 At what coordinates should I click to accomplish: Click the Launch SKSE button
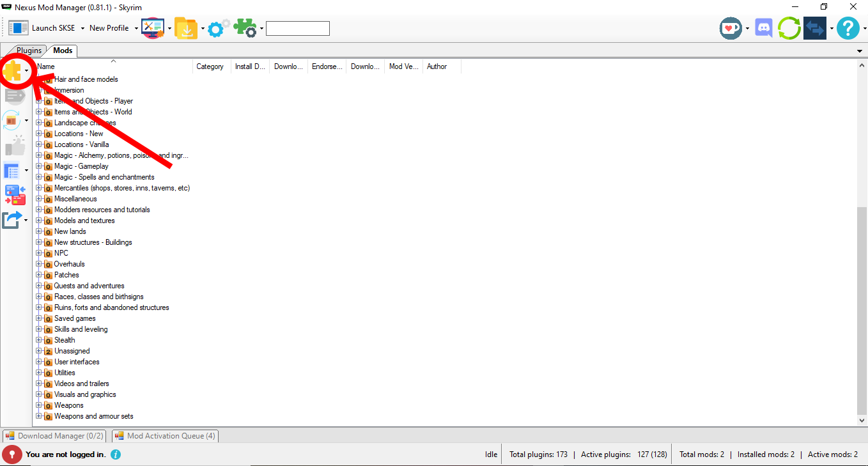pos(42,28)
